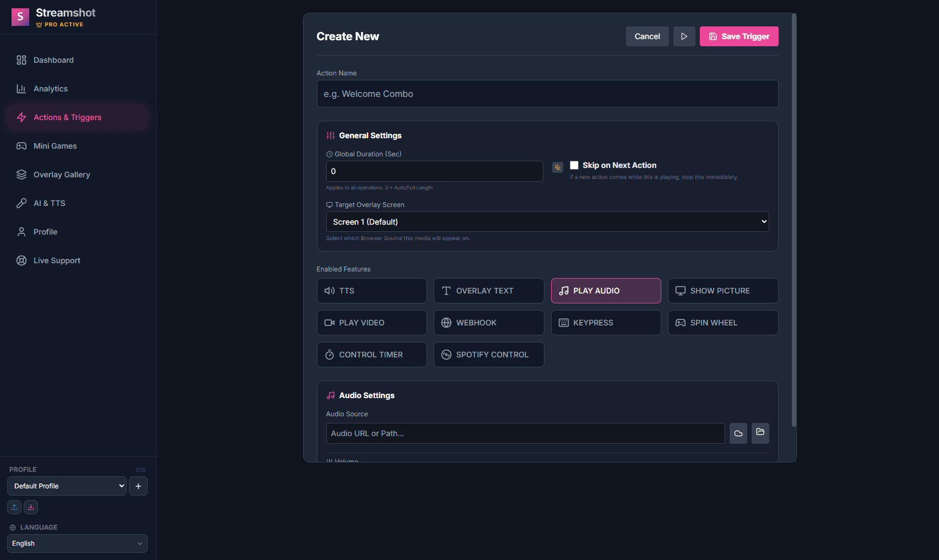Screen dimensions: 939x560
Task: Import a profile using the pink download icon
Action: point(31,507)
